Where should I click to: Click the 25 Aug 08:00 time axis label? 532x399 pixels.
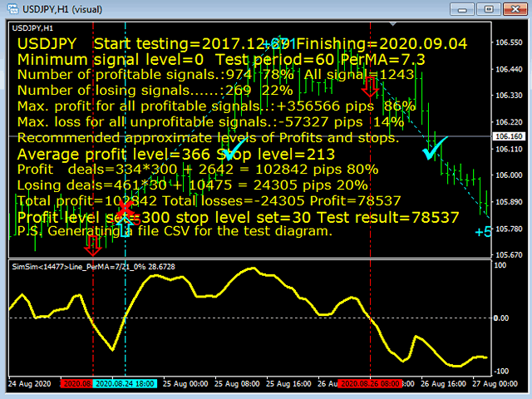[x=237, y=384]
